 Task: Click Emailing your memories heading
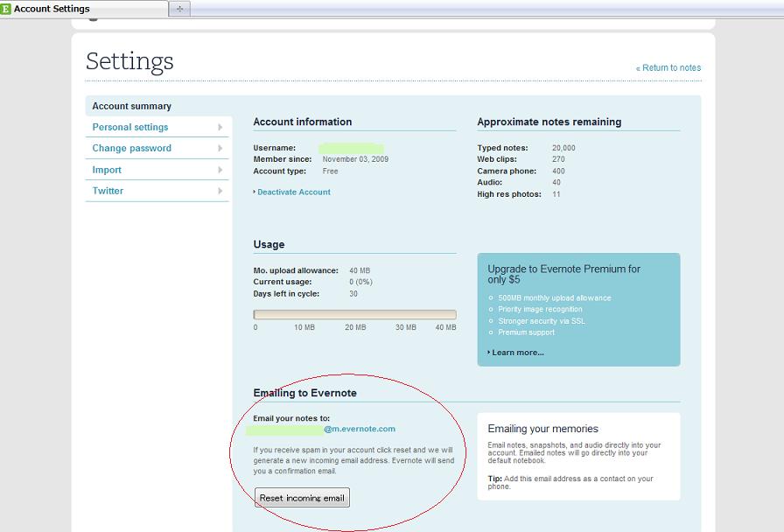click(x=543, y=429)
